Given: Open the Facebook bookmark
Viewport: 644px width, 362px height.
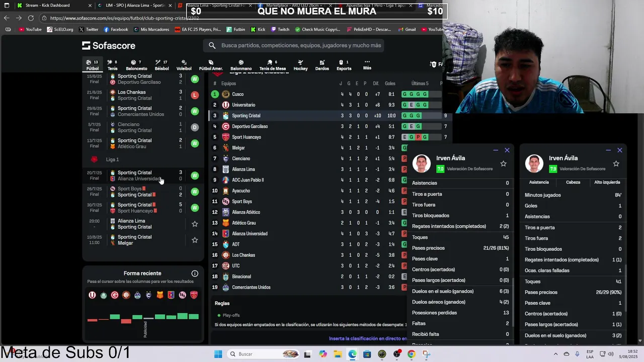Looking at the screenshot, I should 116,30.
